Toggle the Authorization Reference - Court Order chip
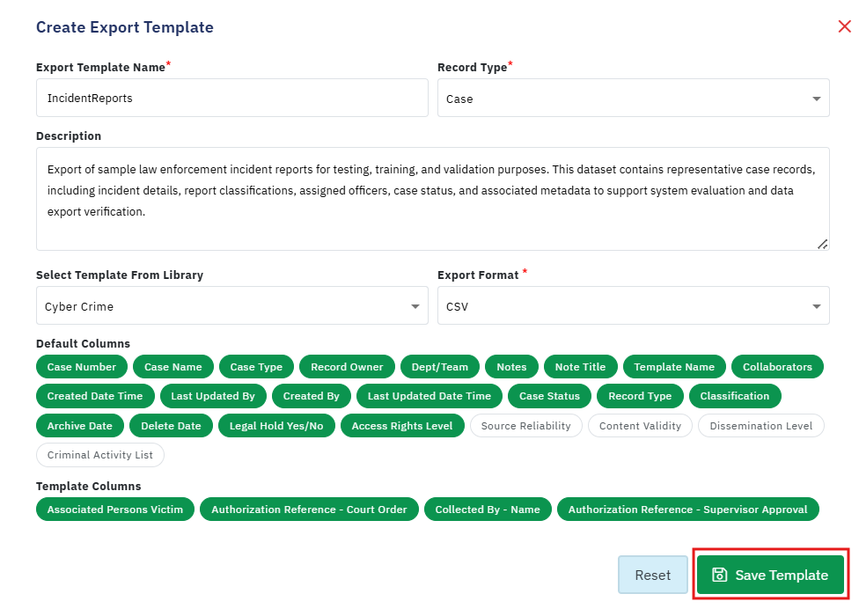The image size is (859, 616). click(x=309, y=509)
